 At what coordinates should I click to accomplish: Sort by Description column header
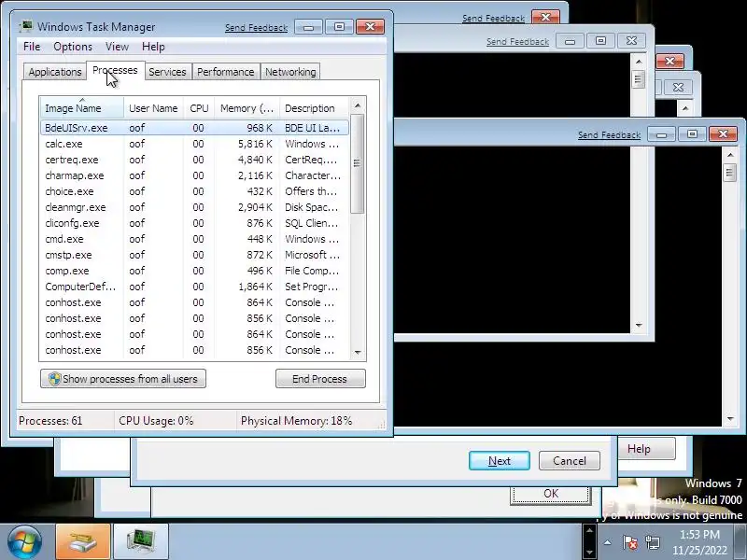(x=315, y=108)
